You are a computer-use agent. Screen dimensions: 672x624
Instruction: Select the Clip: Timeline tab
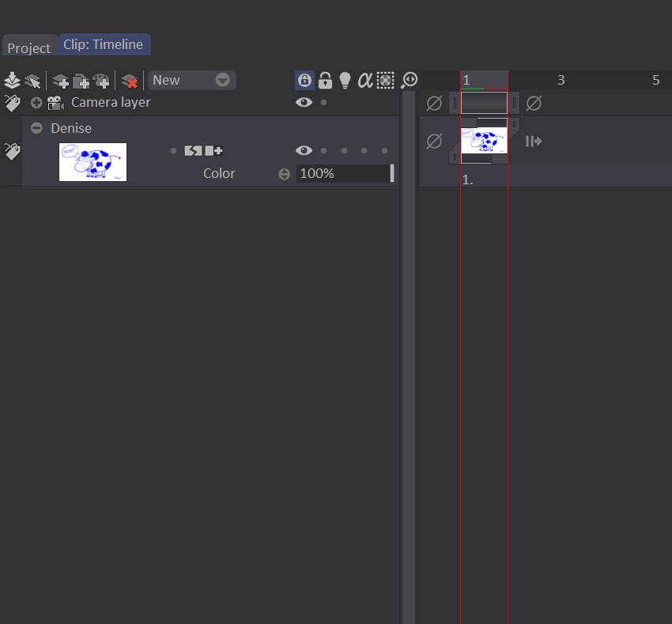pyautogui.click(x=104, y=44)
